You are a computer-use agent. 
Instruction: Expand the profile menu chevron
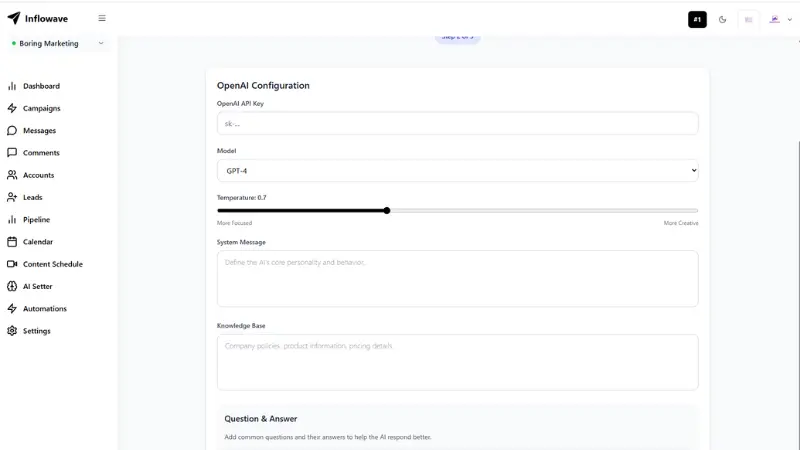(790, 19)
